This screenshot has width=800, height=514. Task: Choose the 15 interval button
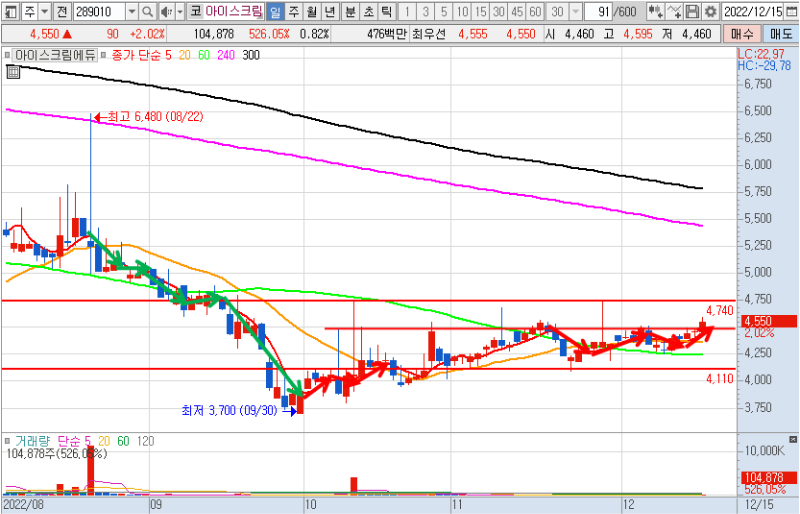pyautogui.click(x=480, y=11)
